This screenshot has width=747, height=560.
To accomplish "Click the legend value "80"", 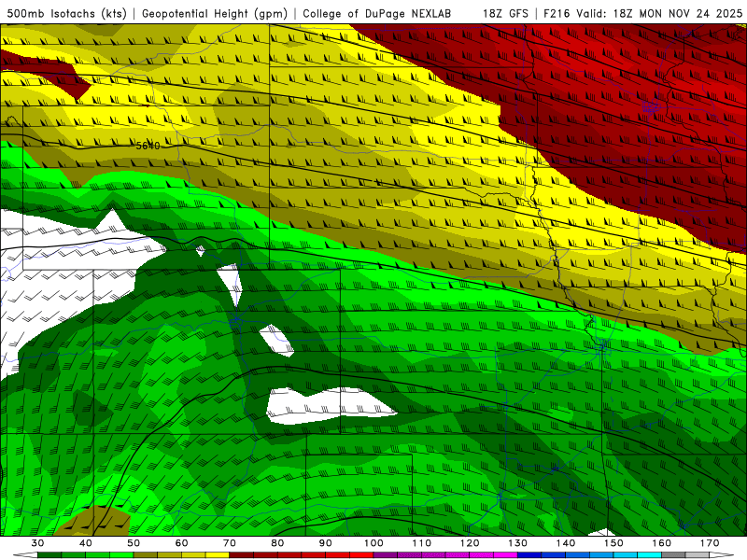I will point(277,543).
